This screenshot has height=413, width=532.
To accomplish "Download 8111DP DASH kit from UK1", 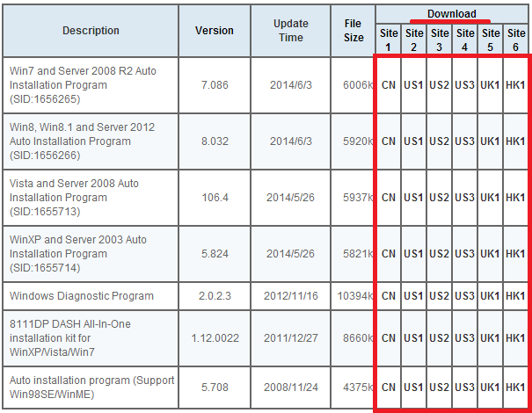I will point(490,338).
